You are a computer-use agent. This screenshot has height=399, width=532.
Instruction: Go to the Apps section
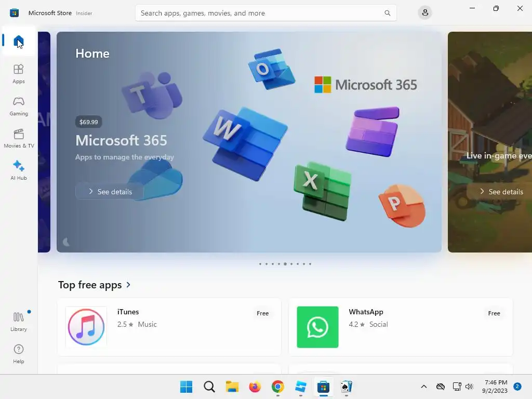19,74
